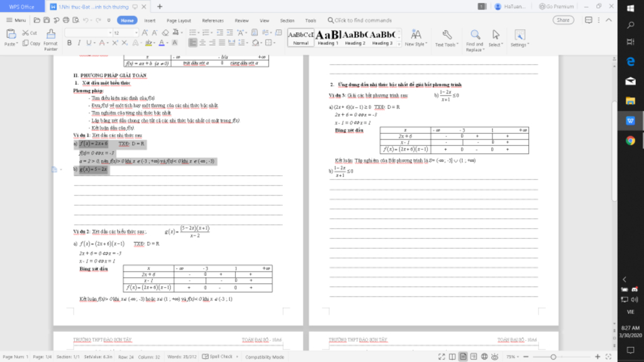Toggle italic formatting
The image size is (644, 362).
coord(79,43)
